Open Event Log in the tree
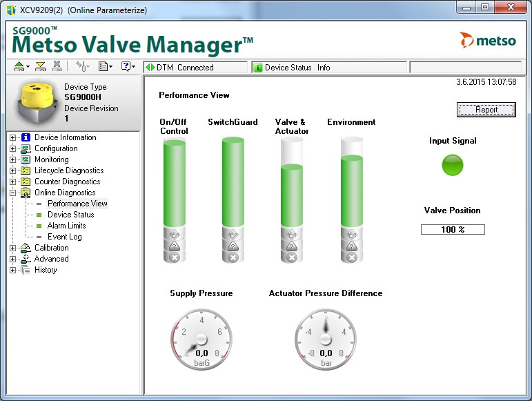This screenshot has height=401, width=532. coord(64,237)
